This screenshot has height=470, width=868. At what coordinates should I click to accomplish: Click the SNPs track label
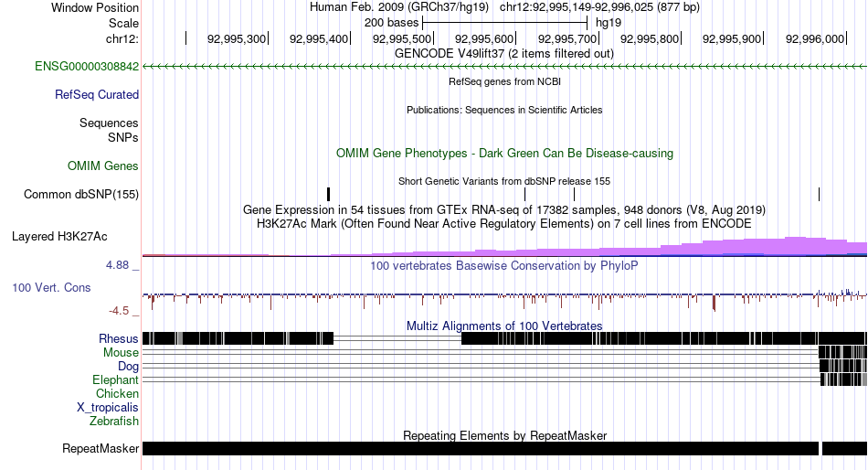point(123,137)
